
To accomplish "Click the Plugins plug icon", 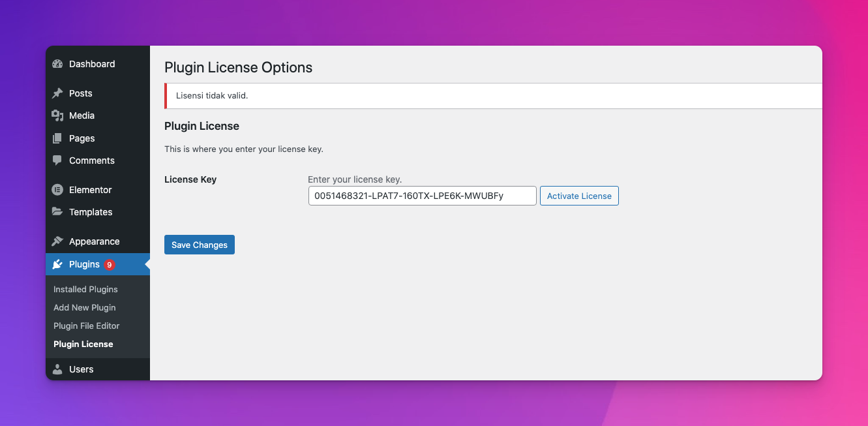I will (x=57, y=264).
